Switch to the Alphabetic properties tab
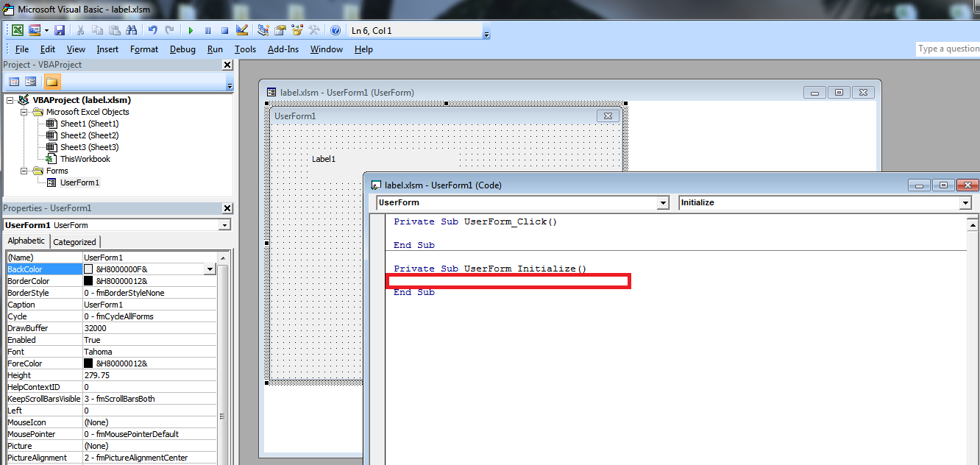 (26, 241)
